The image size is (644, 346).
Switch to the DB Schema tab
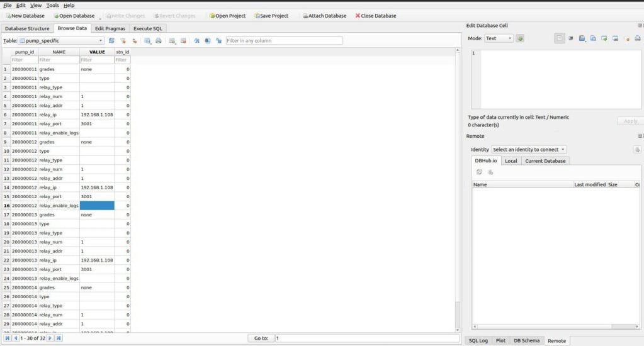(x=526, y=340)
